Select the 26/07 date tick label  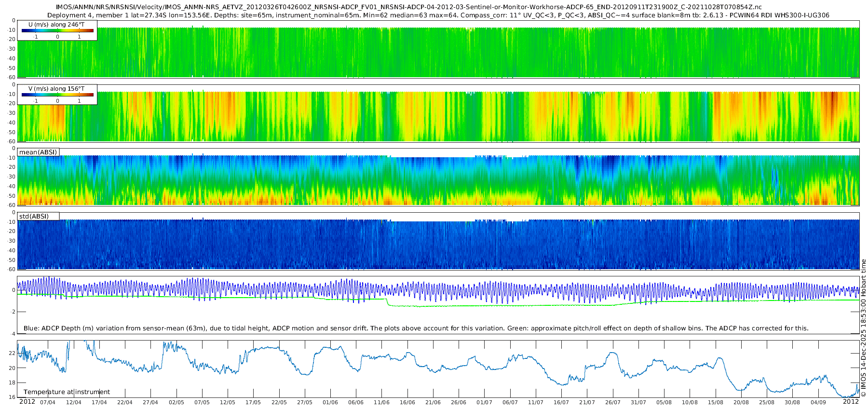click(612, 402)
